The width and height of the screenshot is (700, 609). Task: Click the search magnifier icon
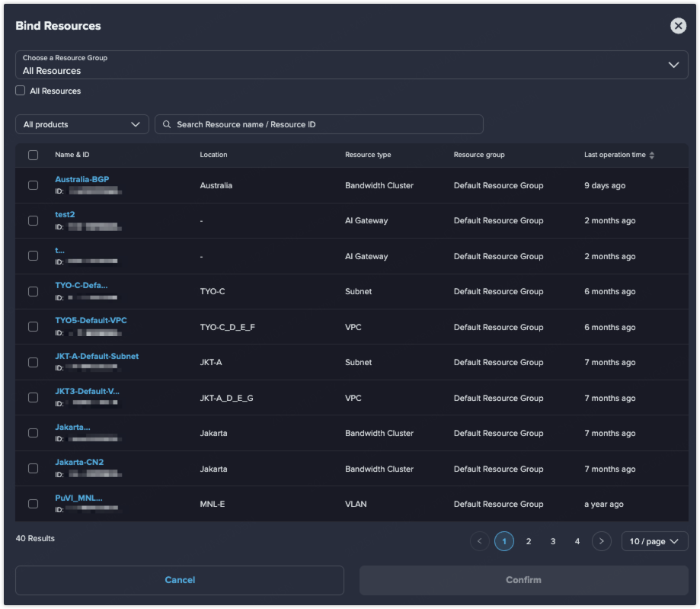coord(167,124)
